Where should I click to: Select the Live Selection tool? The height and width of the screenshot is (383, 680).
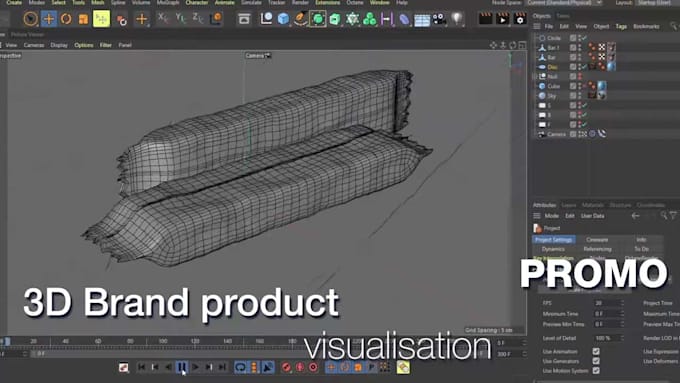tap(30, 19)
